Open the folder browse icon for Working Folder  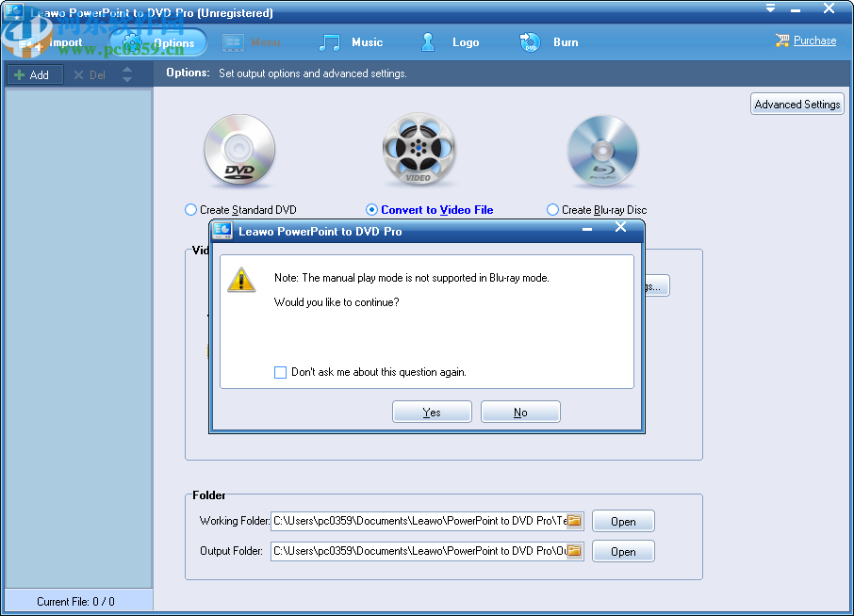(574, 521)
